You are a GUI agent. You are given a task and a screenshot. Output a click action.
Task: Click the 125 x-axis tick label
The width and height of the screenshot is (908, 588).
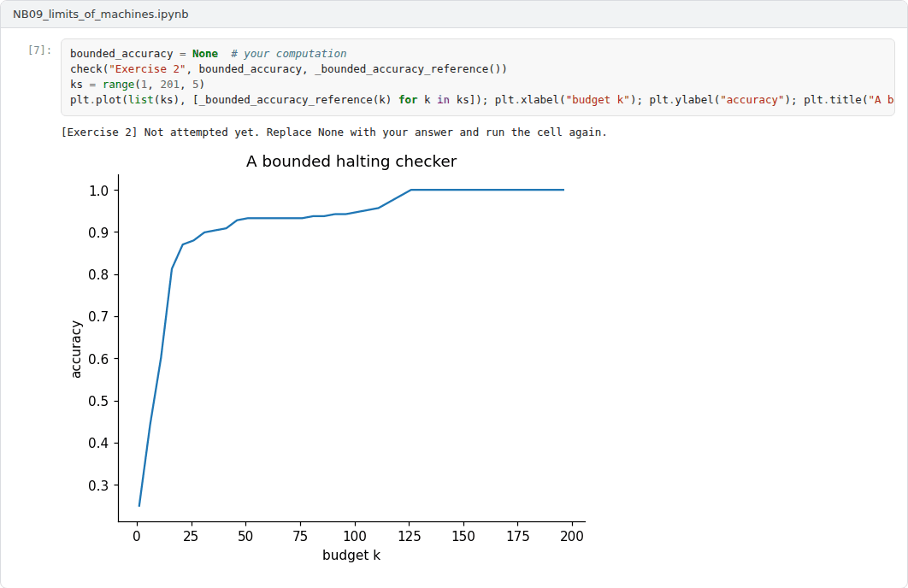click(x=409, y=537)
